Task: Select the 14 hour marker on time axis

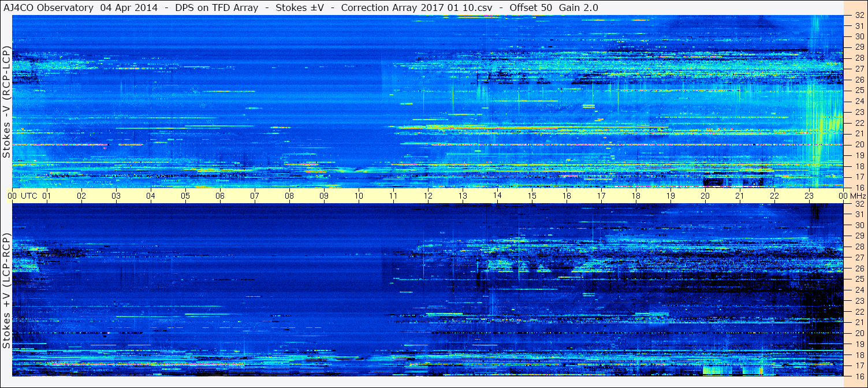Action: coord(497,196)
